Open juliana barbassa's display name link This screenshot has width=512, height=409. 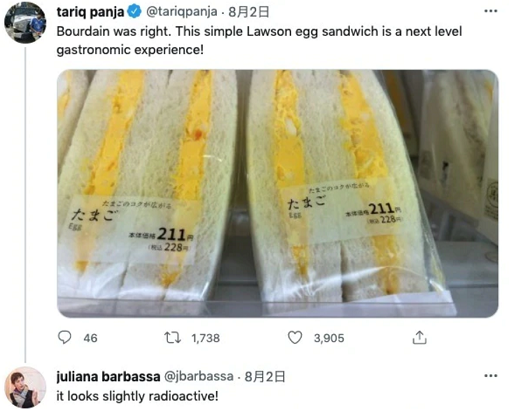pyautogui.click(x=108, y=376)
